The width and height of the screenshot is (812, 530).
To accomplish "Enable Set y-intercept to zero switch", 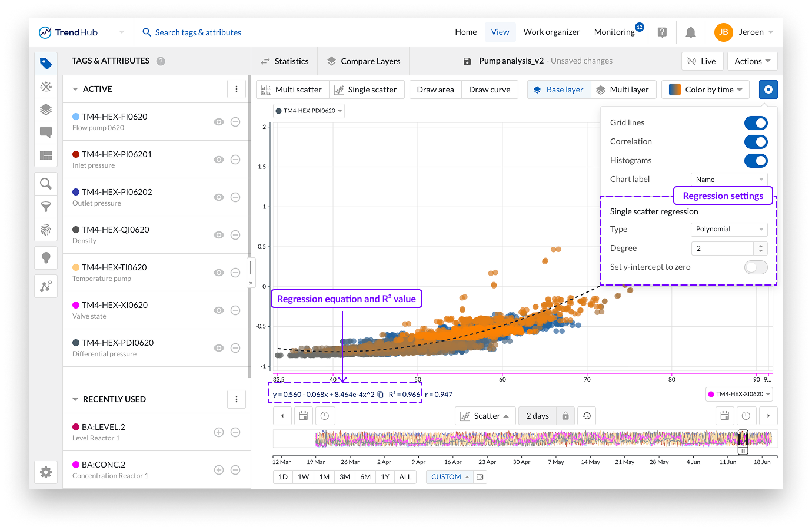I will click(756, 267).
